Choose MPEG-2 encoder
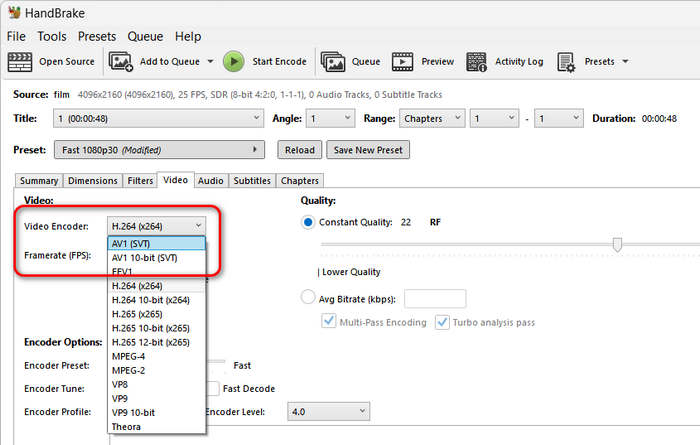 coord(156,370)
